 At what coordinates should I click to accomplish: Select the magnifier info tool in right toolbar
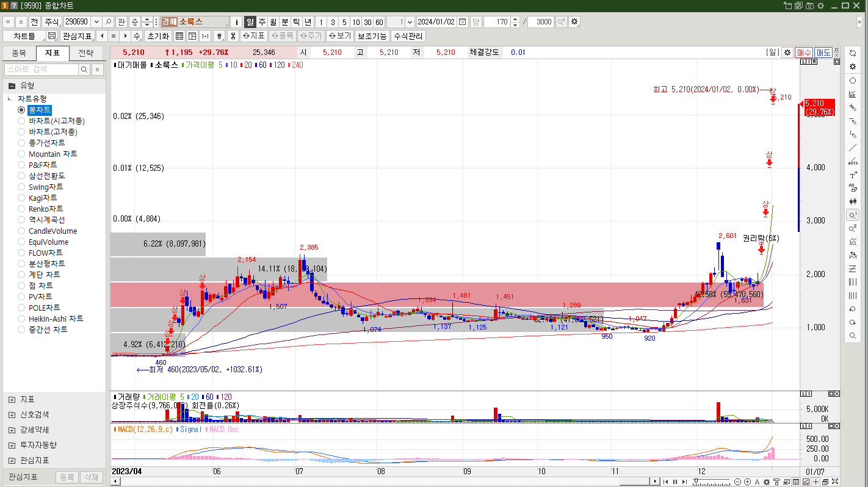(853, 215)
